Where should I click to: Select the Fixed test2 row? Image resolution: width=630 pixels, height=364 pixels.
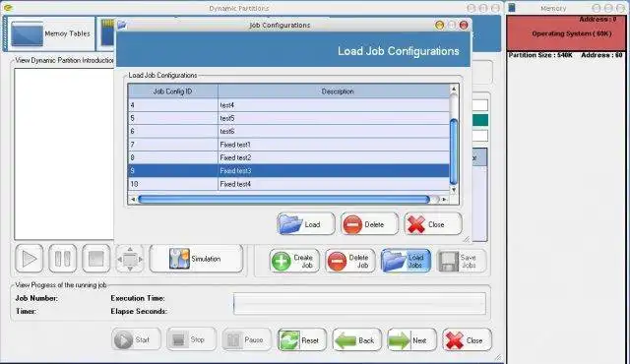click(x=288, y=157)
